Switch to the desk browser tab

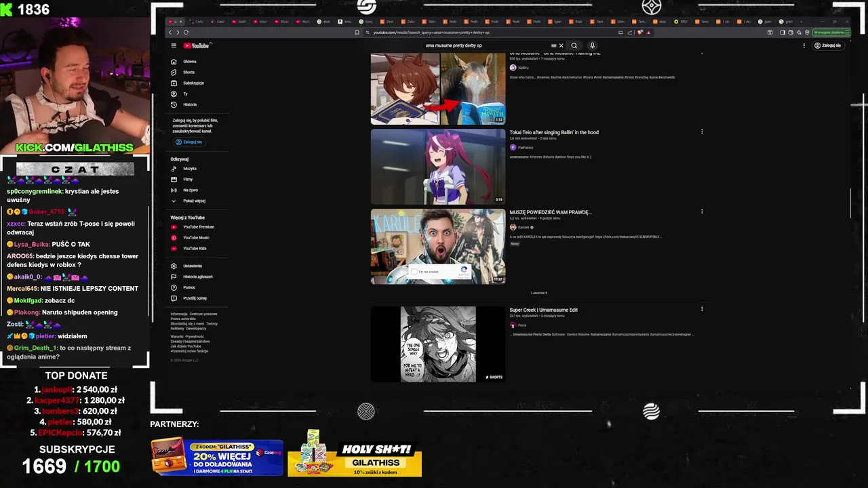[324, 22]
